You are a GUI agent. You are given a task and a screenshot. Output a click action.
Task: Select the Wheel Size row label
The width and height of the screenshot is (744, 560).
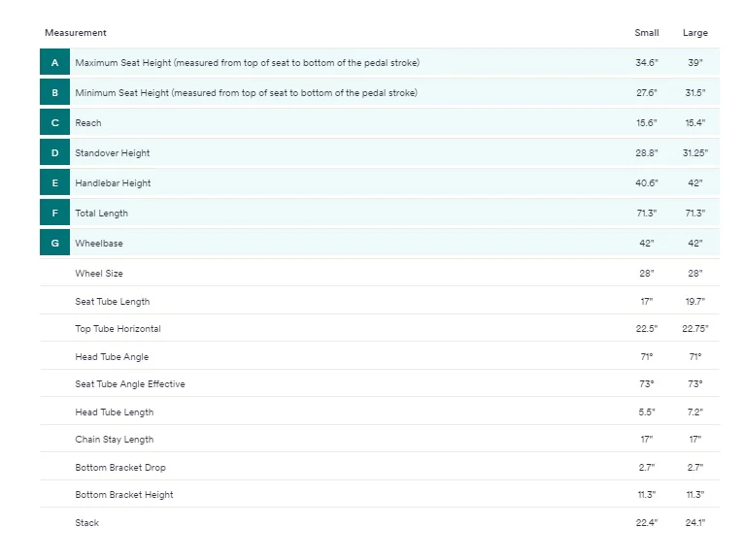point(99,274)
